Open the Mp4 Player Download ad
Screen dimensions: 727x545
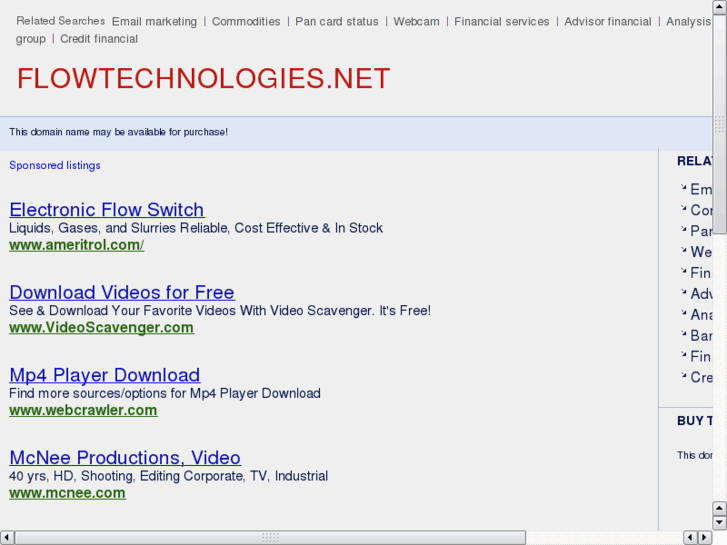[x=105, y=375]
